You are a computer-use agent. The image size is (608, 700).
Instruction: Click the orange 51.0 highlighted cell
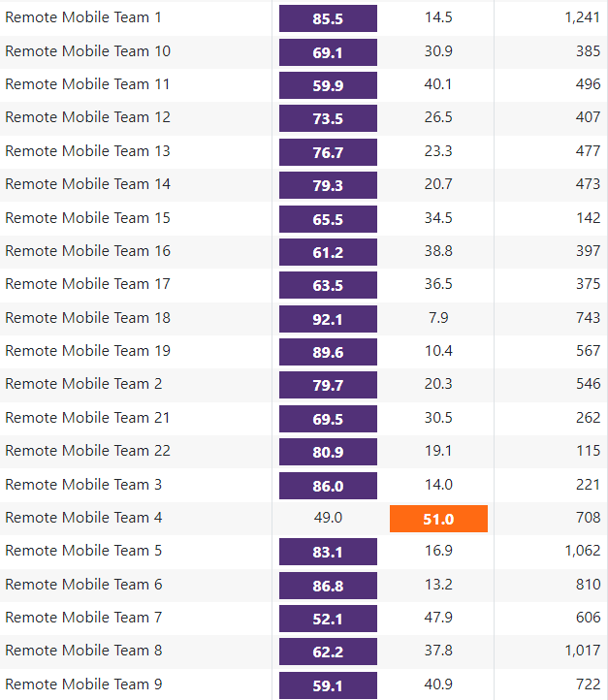(x=438, y=519)
